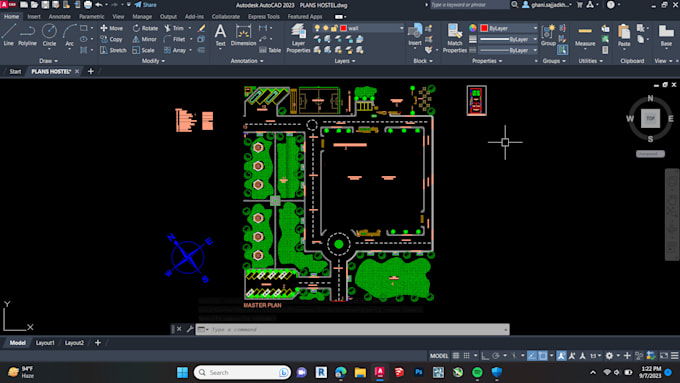Insert a Table

(x=270, y=50)
